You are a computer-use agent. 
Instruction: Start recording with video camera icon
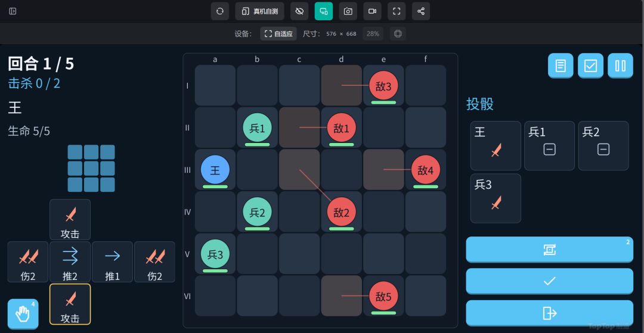[372, 11]
